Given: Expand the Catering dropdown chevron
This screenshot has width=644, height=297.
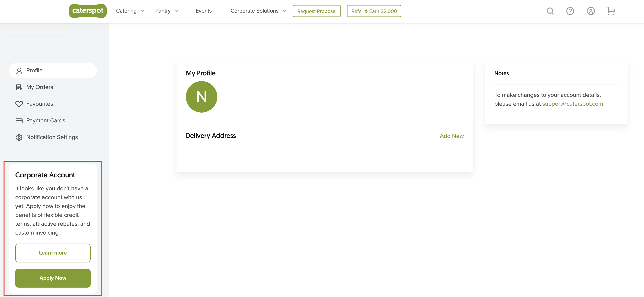Looking at the screenshot, I should [142, 11].
